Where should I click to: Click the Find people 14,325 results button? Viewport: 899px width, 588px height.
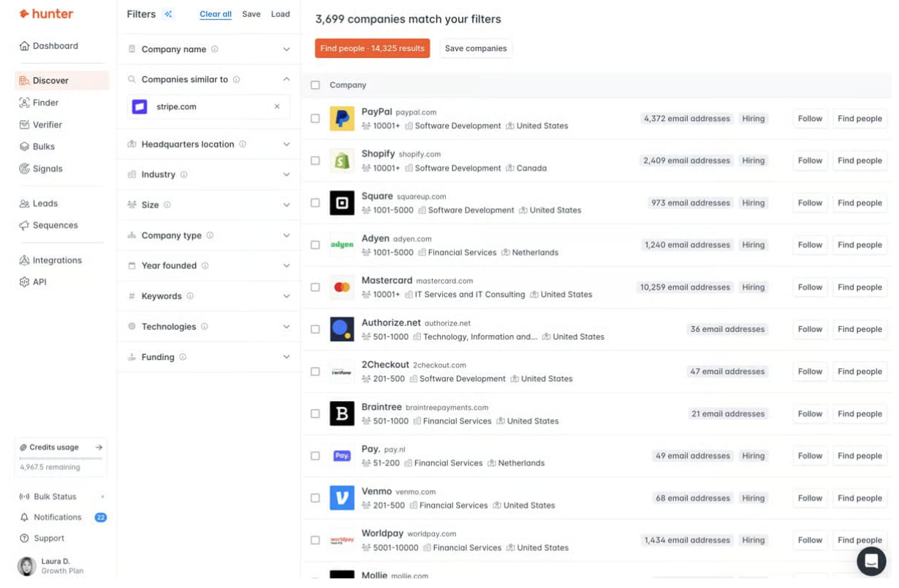(x=373, y=48)
